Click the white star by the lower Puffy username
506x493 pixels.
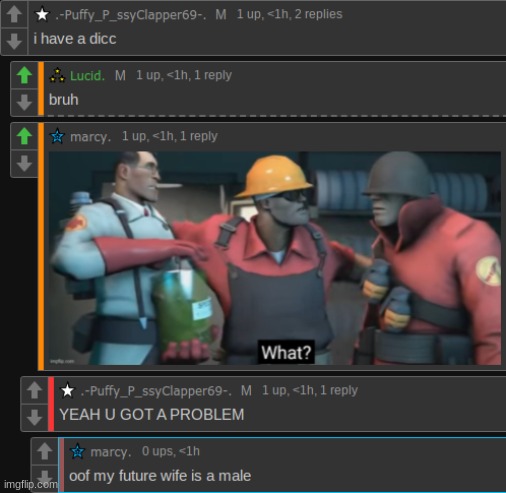point(67,390)
